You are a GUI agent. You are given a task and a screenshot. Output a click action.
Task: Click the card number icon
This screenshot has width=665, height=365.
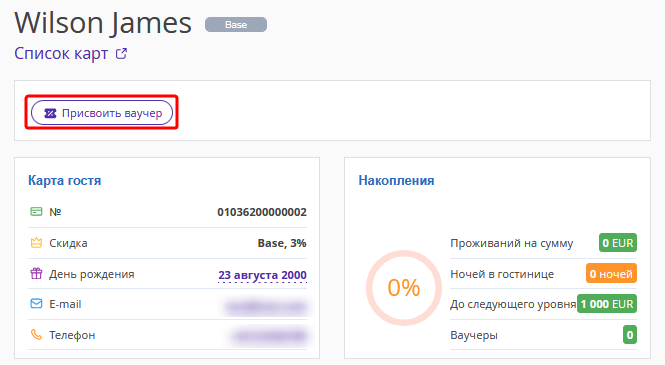[x=36, y=211]
